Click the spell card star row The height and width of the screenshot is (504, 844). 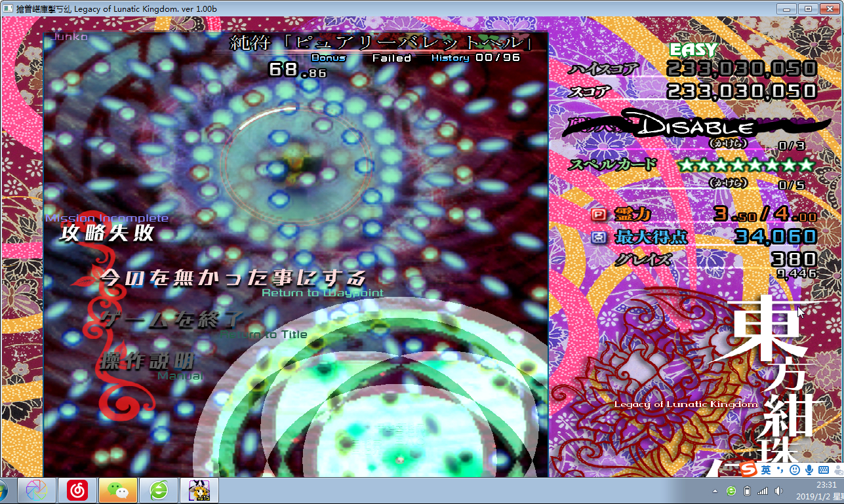click(746, 165)
